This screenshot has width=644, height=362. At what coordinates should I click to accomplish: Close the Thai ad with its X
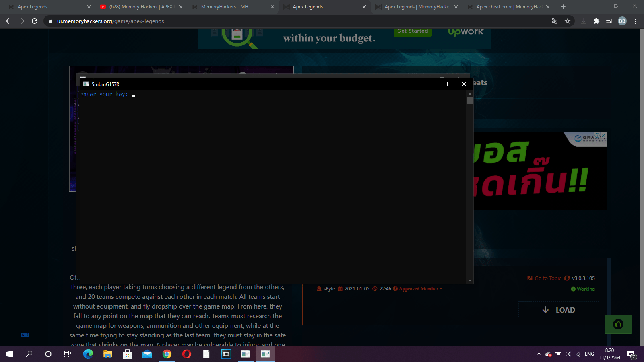point(603,136)
